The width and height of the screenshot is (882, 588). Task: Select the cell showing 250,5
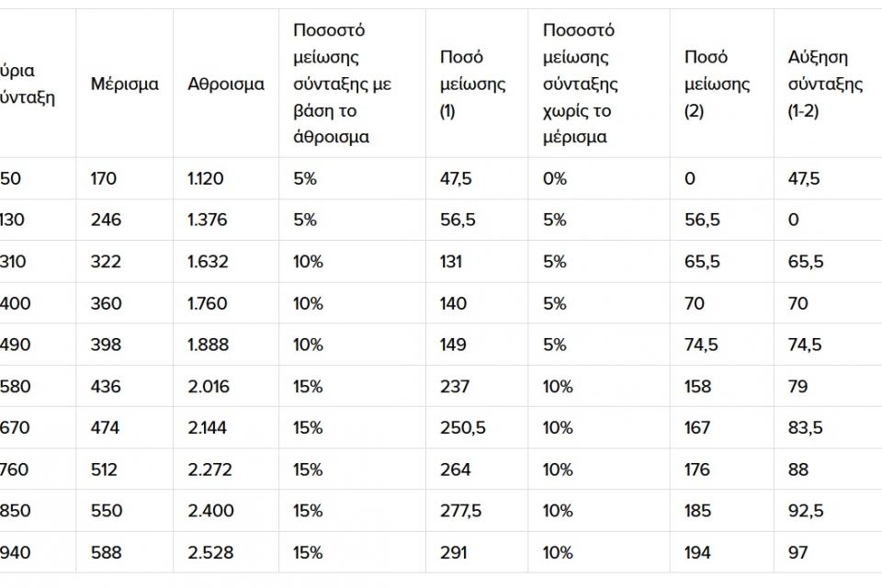tap(461, 428)
